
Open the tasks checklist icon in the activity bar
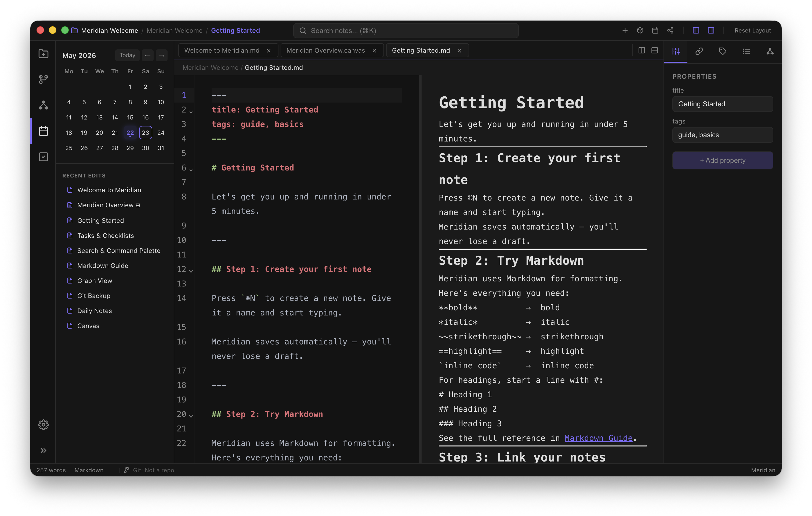[44, 157]
